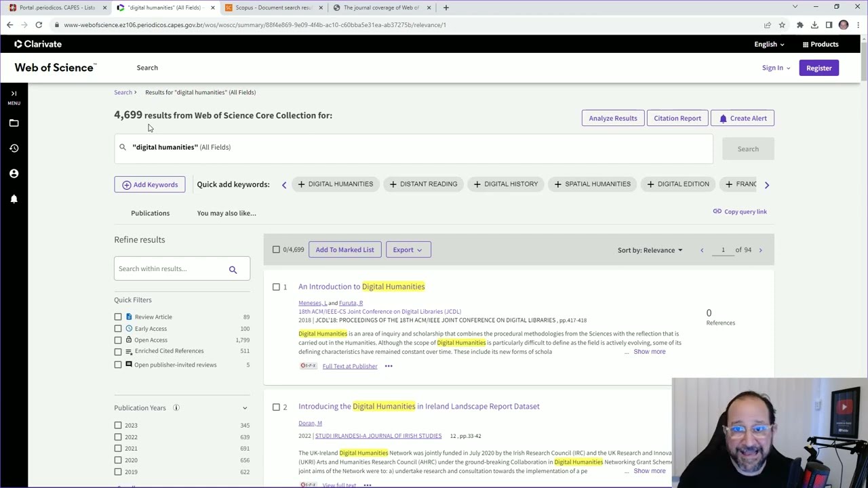868x488 pixels.
Task: Click Create Alert button
Action: (743, 119)
